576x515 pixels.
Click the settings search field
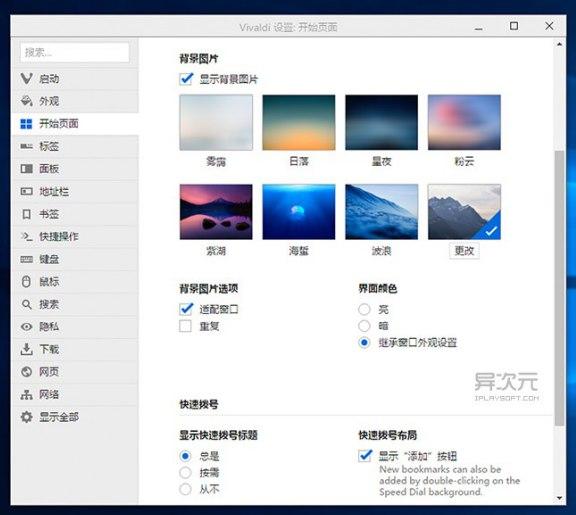(75, 53)
